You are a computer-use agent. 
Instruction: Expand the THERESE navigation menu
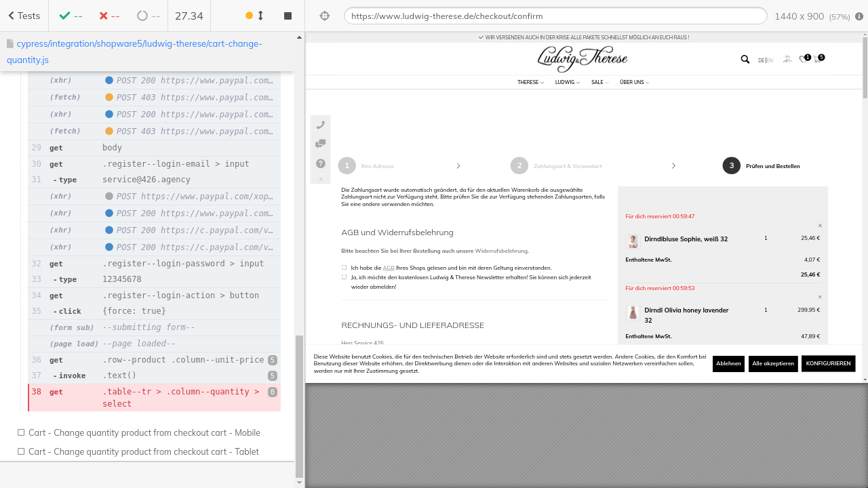[530, 82]
